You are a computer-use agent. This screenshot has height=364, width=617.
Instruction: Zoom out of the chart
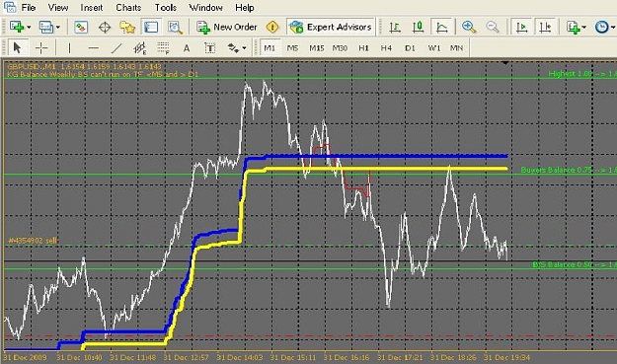coord(493,27)
